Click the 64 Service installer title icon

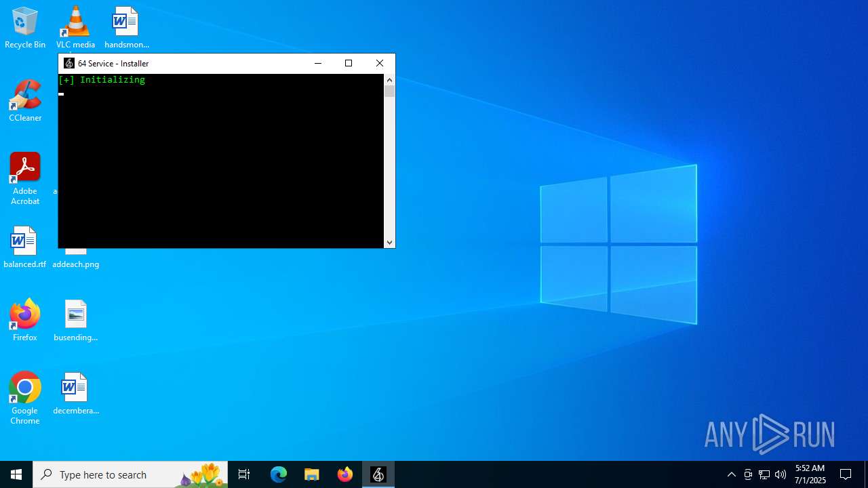tap(68, 63)
